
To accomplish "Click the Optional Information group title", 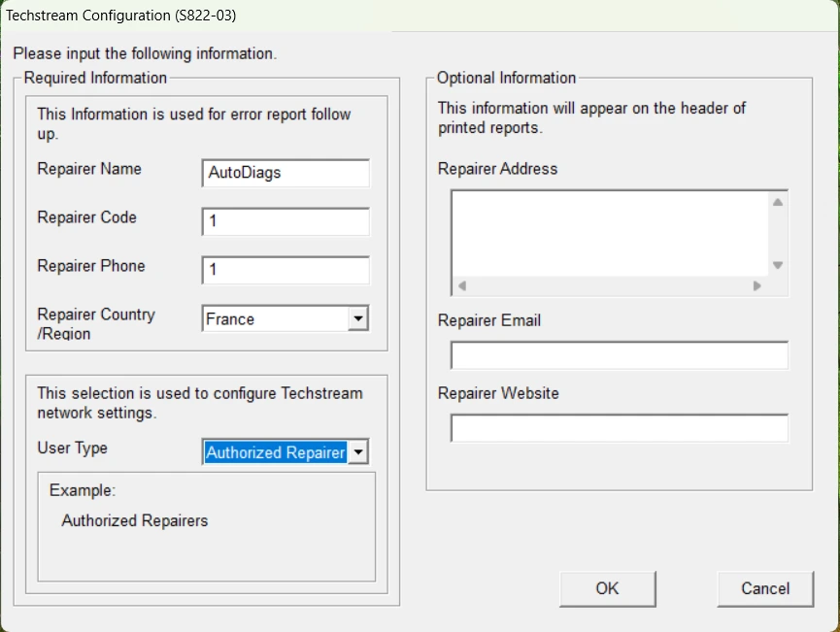I will 506,78.
